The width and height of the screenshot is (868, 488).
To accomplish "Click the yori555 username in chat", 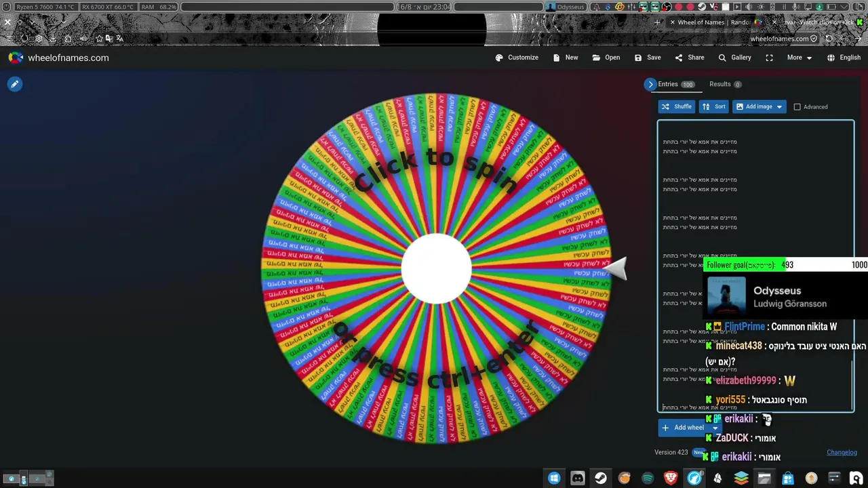I will point(730,400).
